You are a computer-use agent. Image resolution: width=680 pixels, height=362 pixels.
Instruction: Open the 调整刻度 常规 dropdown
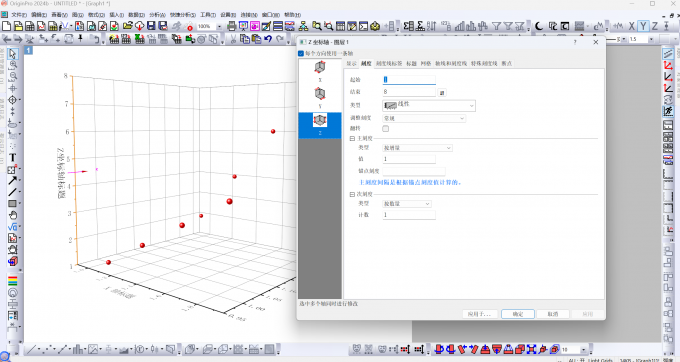424,118
